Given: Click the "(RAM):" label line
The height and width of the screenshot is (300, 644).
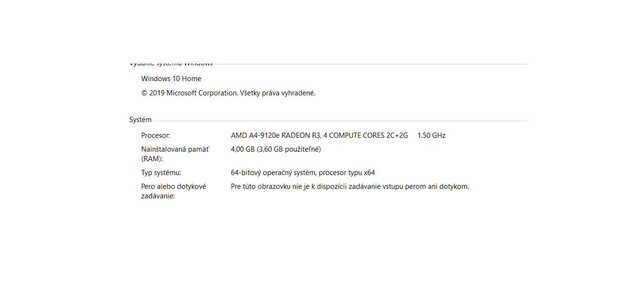Looking at the screenshot, I should pos(152,159).
